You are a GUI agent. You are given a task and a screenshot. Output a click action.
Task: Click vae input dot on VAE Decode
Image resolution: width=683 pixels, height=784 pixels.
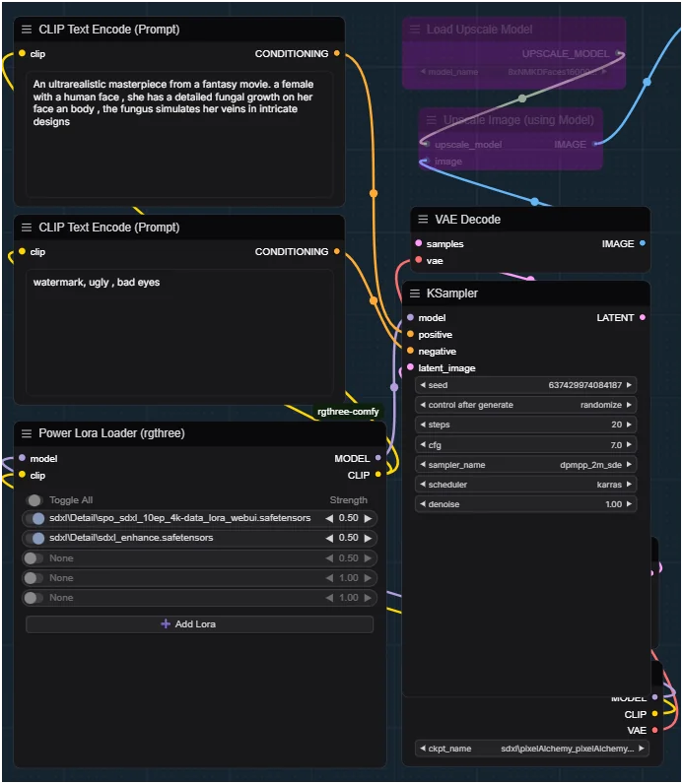pos(418,260)
